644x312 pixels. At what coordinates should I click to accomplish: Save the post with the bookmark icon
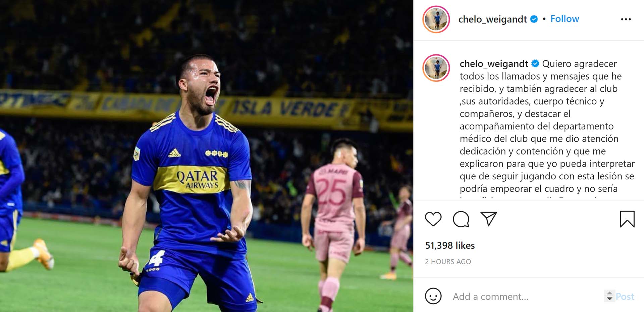tap(627, 219)
